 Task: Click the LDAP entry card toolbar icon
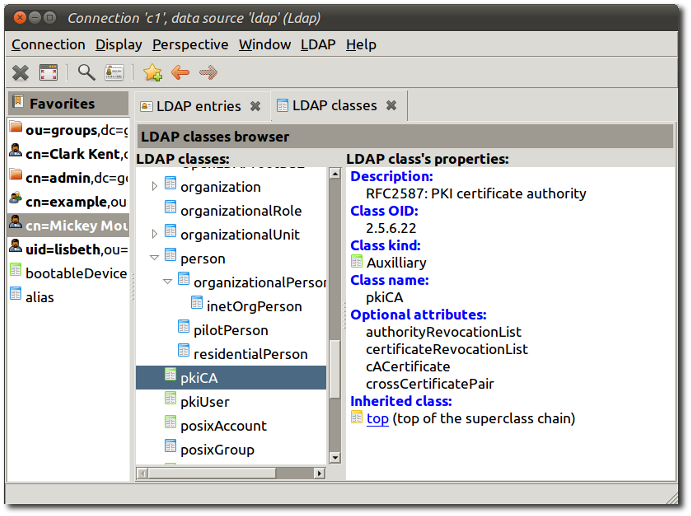tap(115, 72)
